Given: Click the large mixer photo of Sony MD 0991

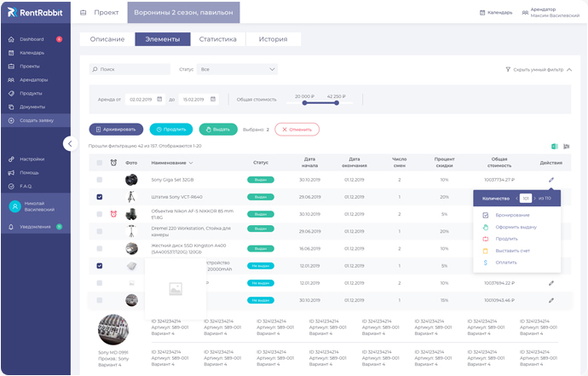Looking at the screenshot, I should click(113, 330).
